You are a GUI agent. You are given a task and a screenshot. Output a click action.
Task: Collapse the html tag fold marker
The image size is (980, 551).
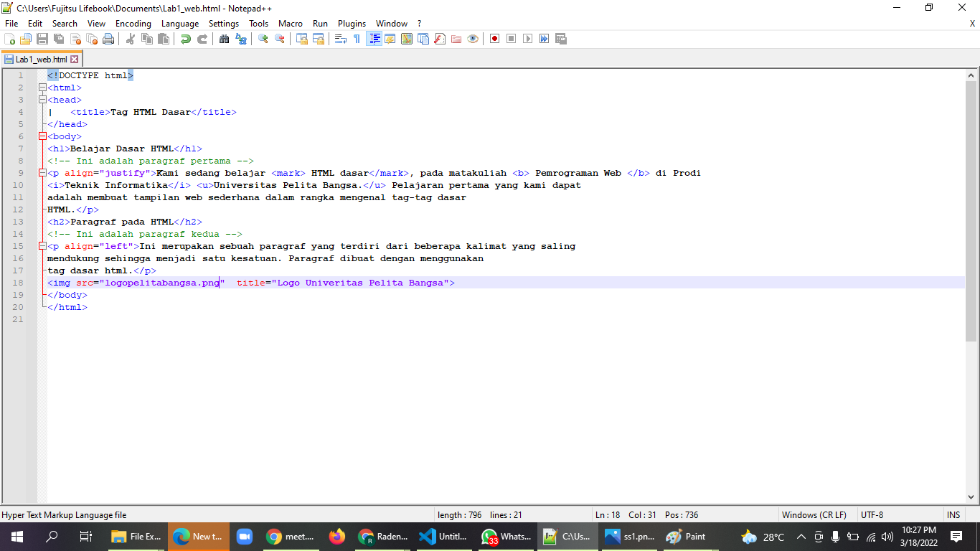tap(42, 88)
